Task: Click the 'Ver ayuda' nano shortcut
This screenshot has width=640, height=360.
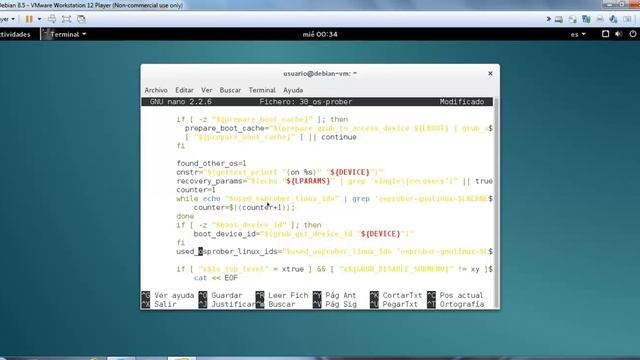Action: (x=168, y=295)
